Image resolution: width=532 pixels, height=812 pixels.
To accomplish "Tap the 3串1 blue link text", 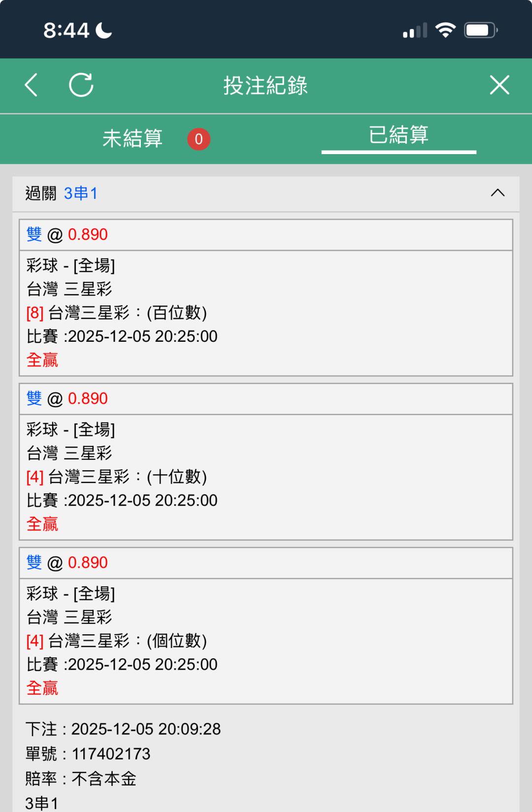I will coord(81,194).
